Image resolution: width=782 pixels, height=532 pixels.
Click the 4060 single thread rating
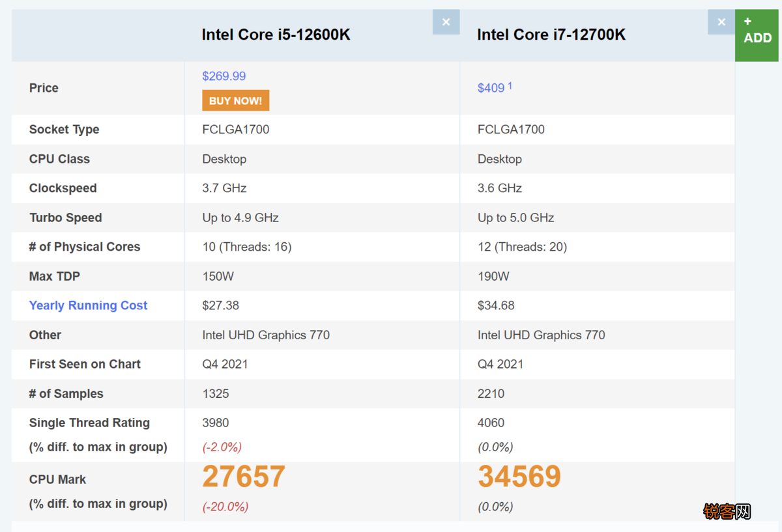(x=491, y=423)
